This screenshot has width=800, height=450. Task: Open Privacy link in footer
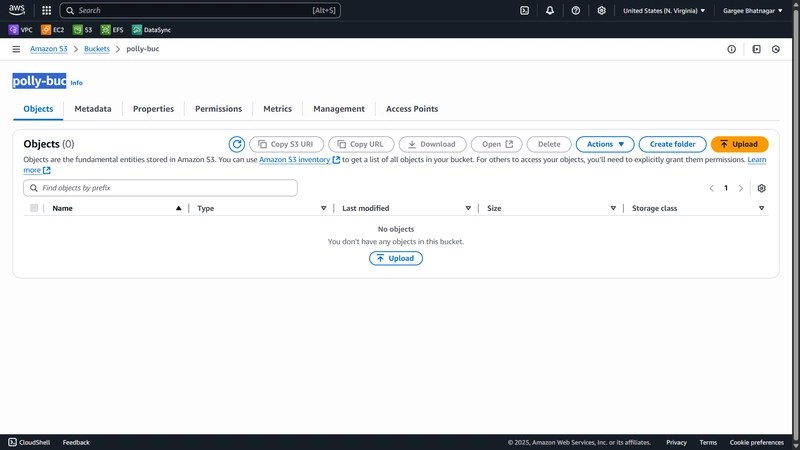(677, 442)
